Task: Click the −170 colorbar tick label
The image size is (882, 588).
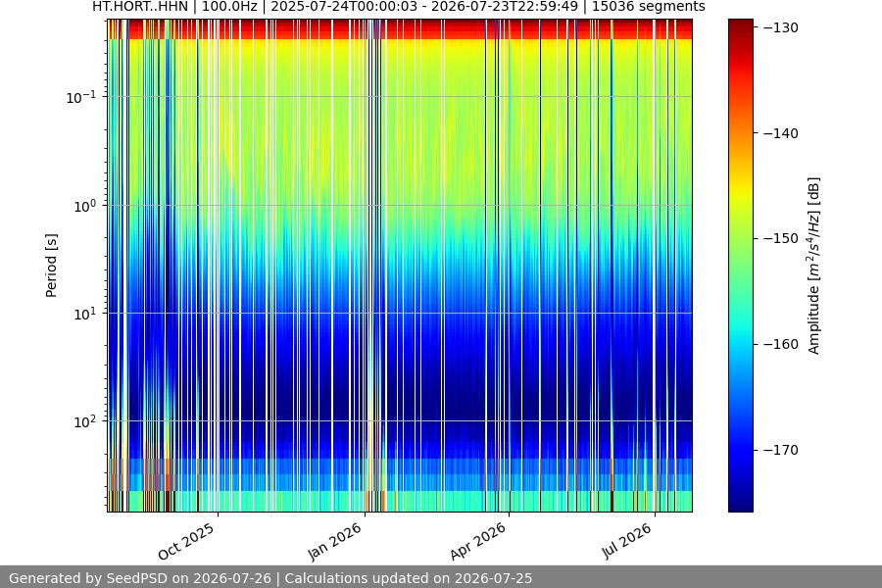Action: 780,450
